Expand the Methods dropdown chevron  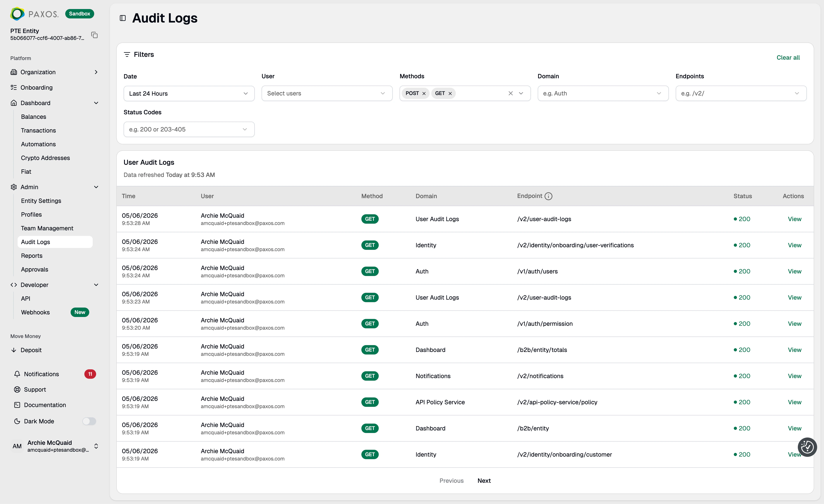click(x=521, y=93)
